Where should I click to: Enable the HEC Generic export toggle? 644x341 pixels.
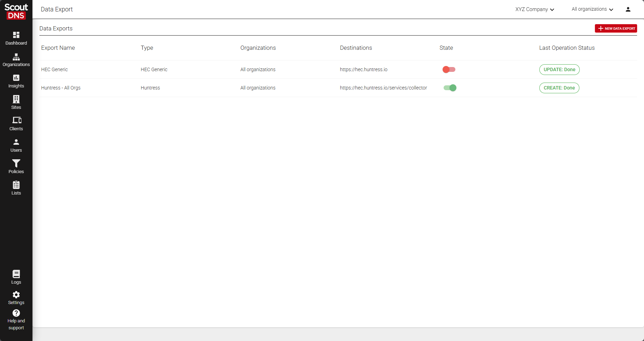(449, 69)
